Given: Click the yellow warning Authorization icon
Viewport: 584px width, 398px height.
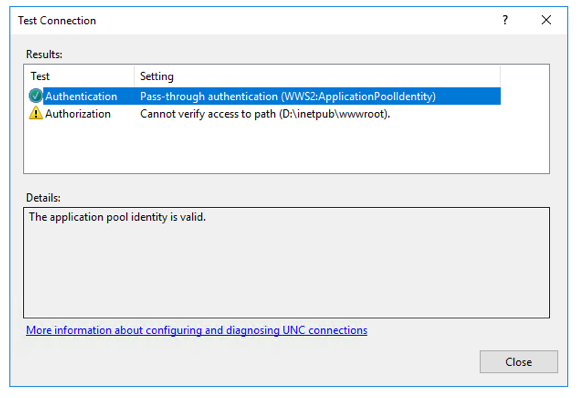Looking at the screenshot, I should [x=35, y=113].
